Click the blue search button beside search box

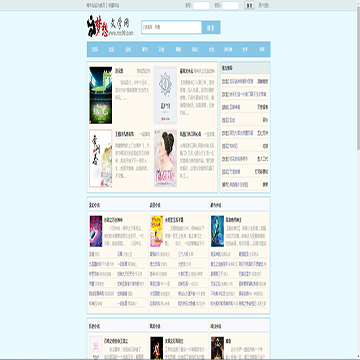tap(211, 27)
